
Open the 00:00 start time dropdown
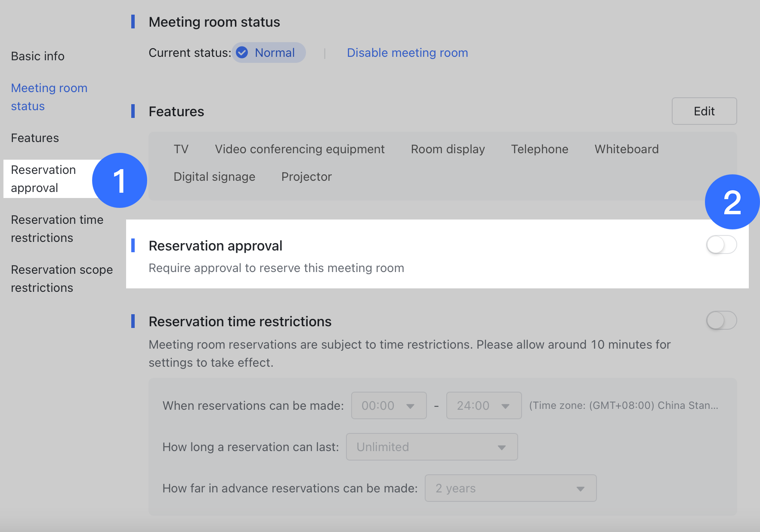[389, 405]
